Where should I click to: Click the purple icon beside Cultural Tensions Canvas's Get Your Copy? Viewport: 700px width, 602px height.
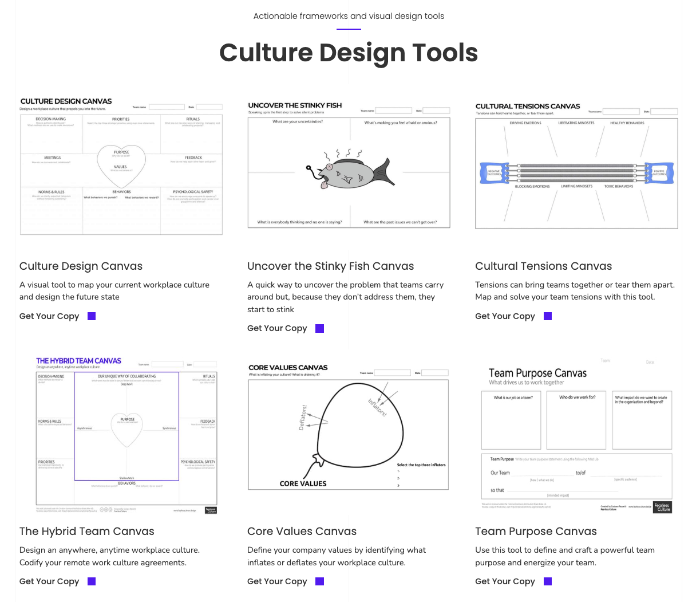pyautogui.click(x=547, y=316)
